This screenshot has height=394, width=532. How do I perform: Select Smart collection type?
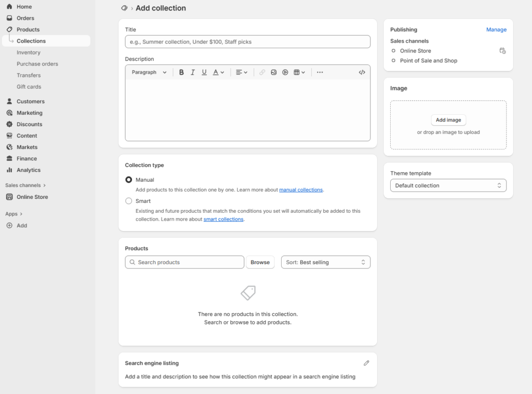[x=129, y=201]
